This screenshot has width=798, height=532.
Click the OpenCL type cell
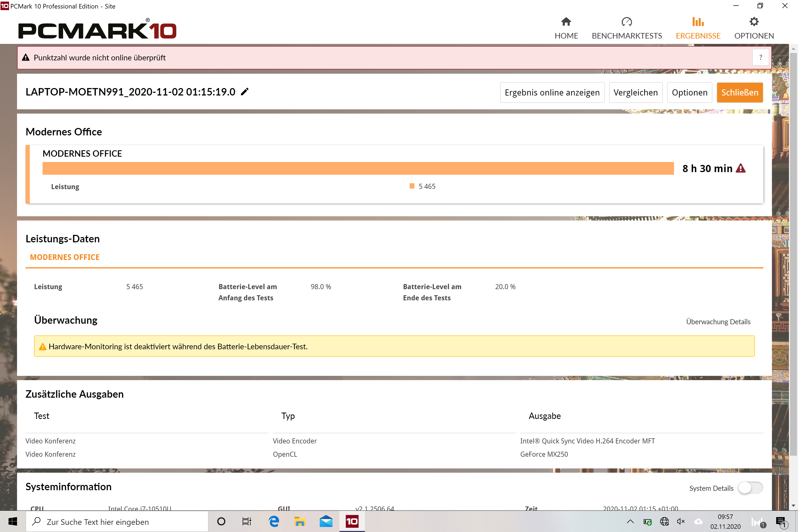(x=285, y=454)
